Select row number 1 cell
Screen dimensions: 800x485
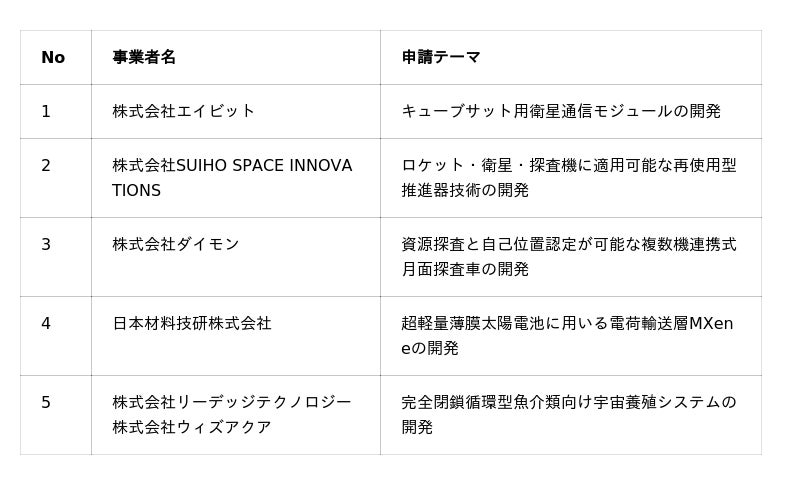tap(46, 112)
